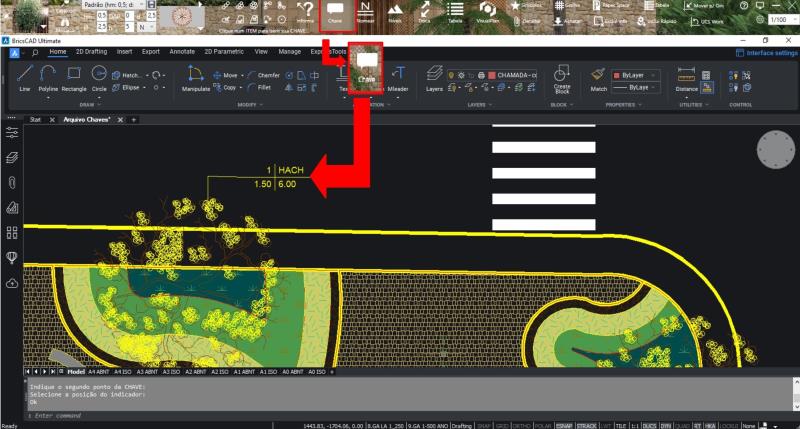Open the 1/100 scale dropdown

(x=779, y=19)
